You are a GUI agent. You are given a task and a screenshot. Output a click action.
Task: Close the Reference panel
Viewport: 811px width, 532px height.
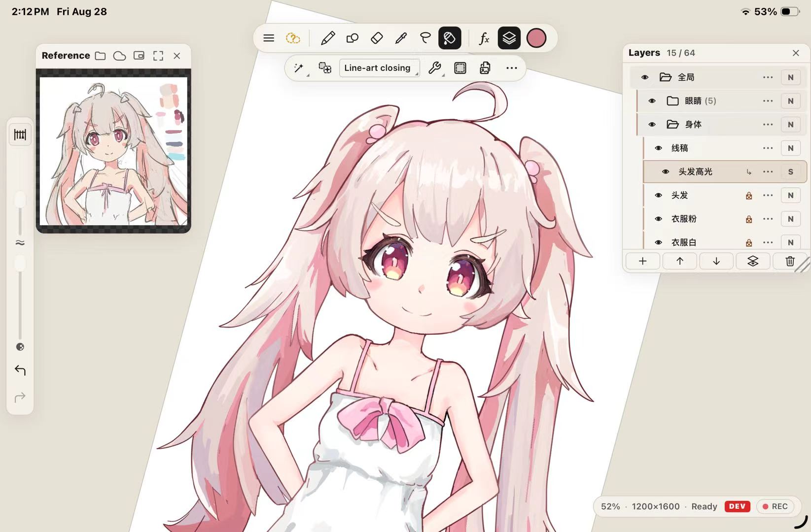click(x=177, y=56)
